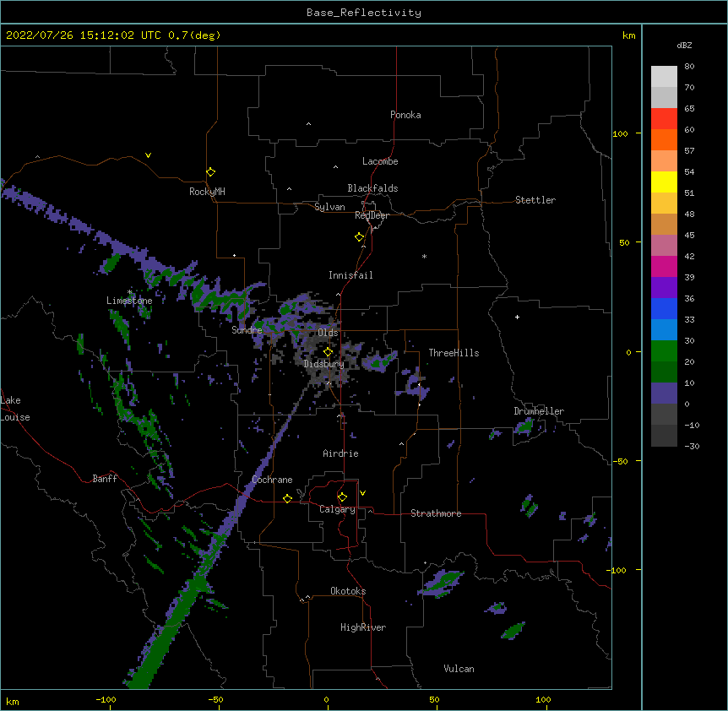Click the RedDeer city label
Viewport: 728px width, 711px height.
coord(372,215)
